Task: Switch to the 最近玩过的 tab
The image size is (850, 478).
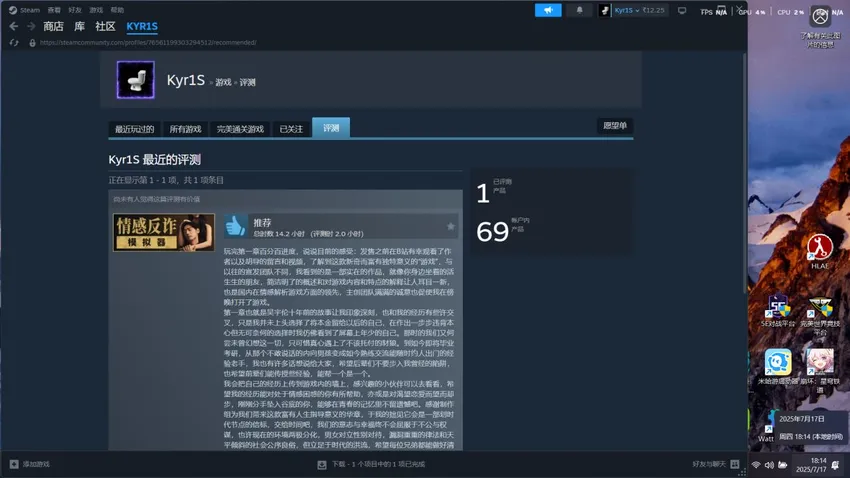Action: (134, 128)
